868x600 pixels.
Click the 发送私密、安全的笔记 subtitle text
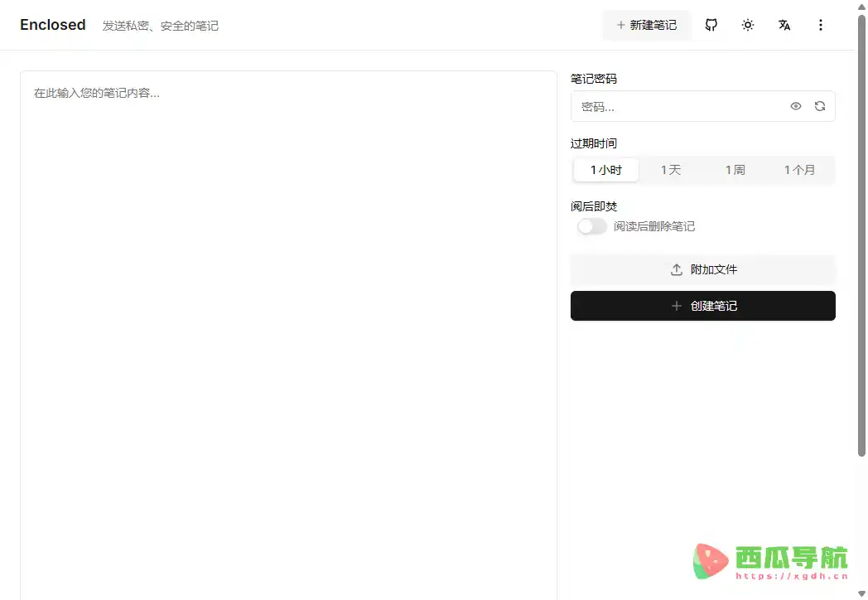click(x=161, y=26)
